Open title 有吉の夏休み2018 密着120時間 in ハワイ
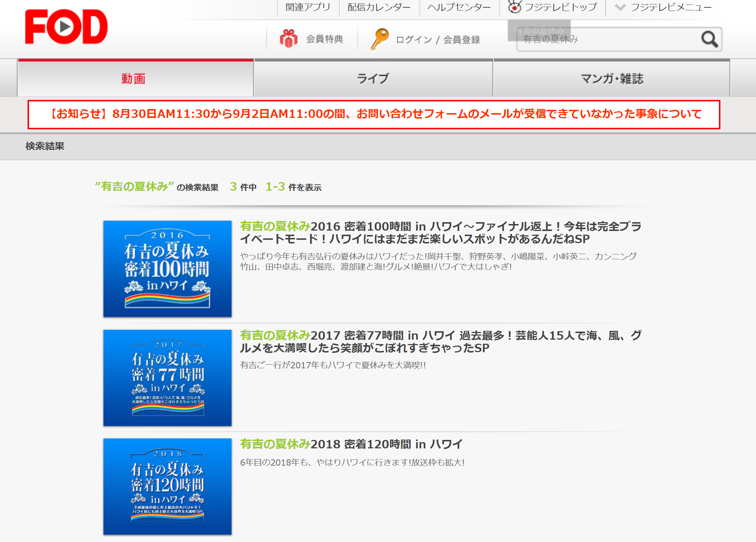This screenshot has width=756, height=542. point(351,444)
